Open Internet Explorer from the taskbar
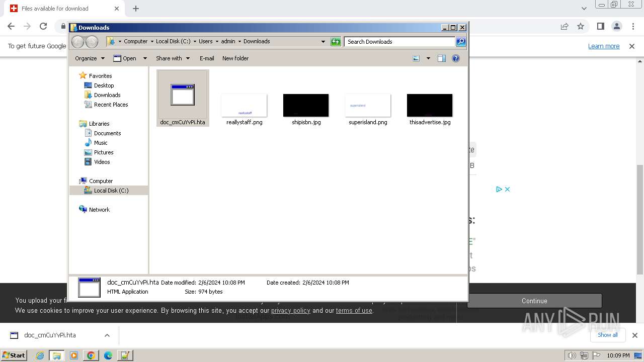The height and width of the screenshot is (362, 644). pyautogui.click(x=40, y=355)
